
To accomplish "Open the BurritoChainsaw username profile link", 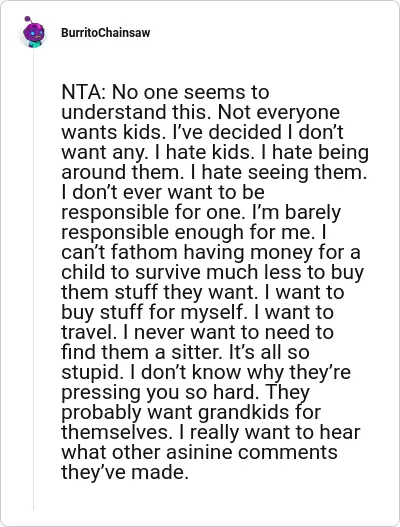I will (106, 33).
